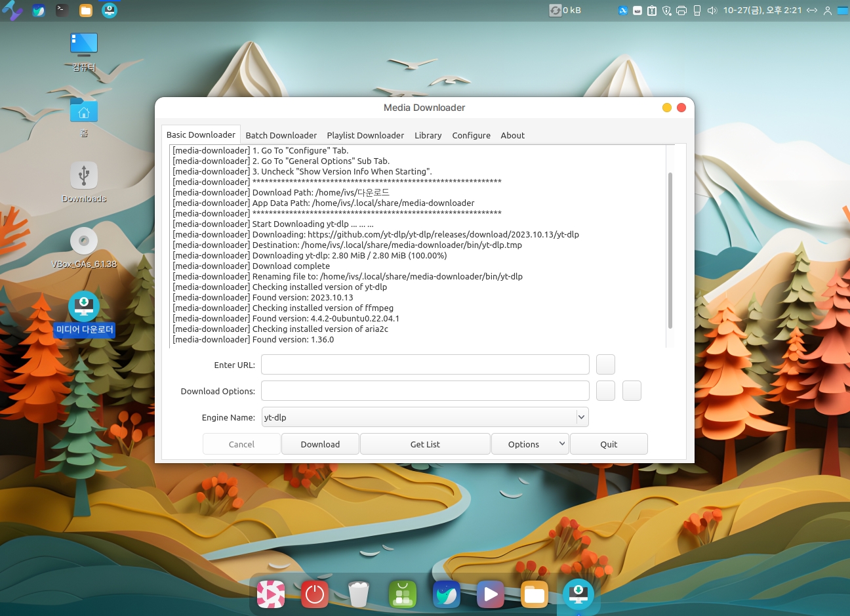This screenshot has width=850, height=616.
Task: Click the log output vertical scrollbar
Action: 670,249
